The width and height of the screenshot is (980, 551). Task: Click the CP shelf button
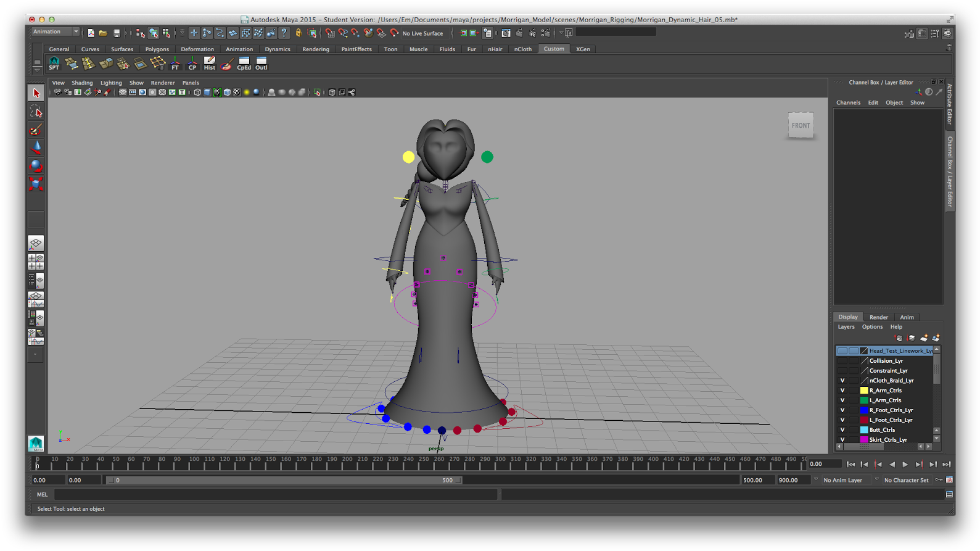[192, 63]
